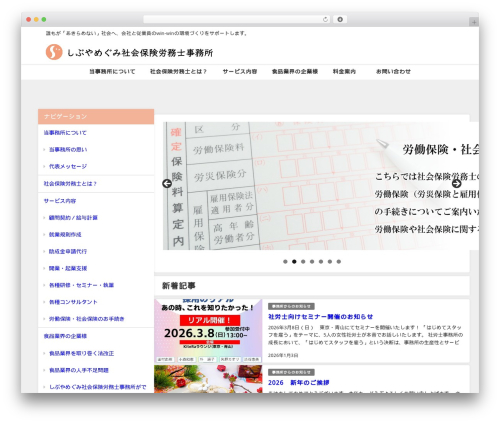The height and width of the screenshot is (423, 500).
Task: Open last sidebar link starting しぶやめぐみ社会保険労務士事務所がで
Action: [x=98, y=387]
